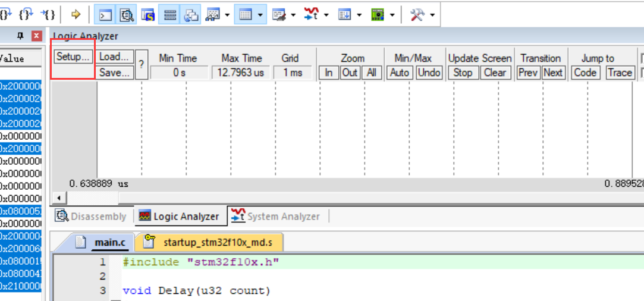The height and width of the screenshot is (301, 644).
Task: Toggle the Registers Window icon
Action: click(x=169, y=15)
